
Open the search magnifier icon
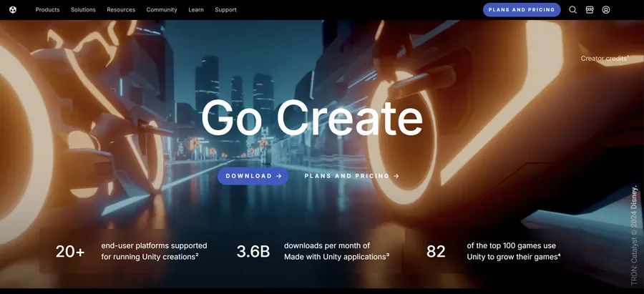(x=572, y=10)
